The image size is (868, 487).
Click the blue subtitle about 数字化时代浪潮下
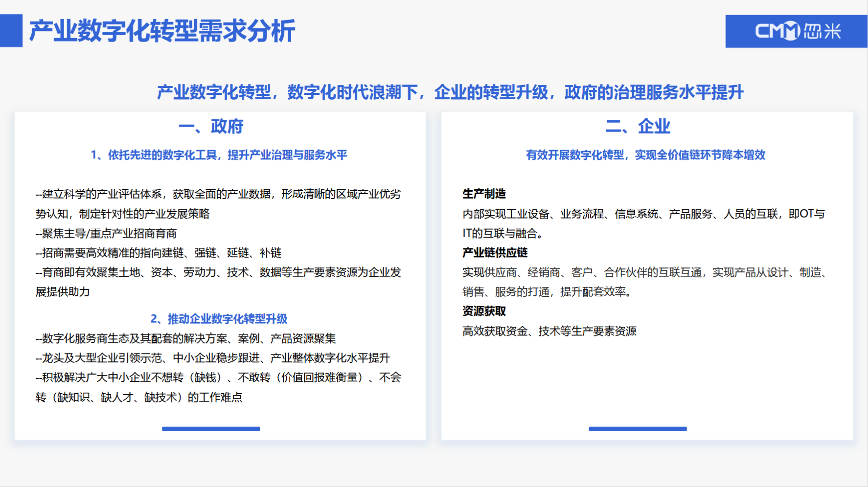(x=450, y=92)
